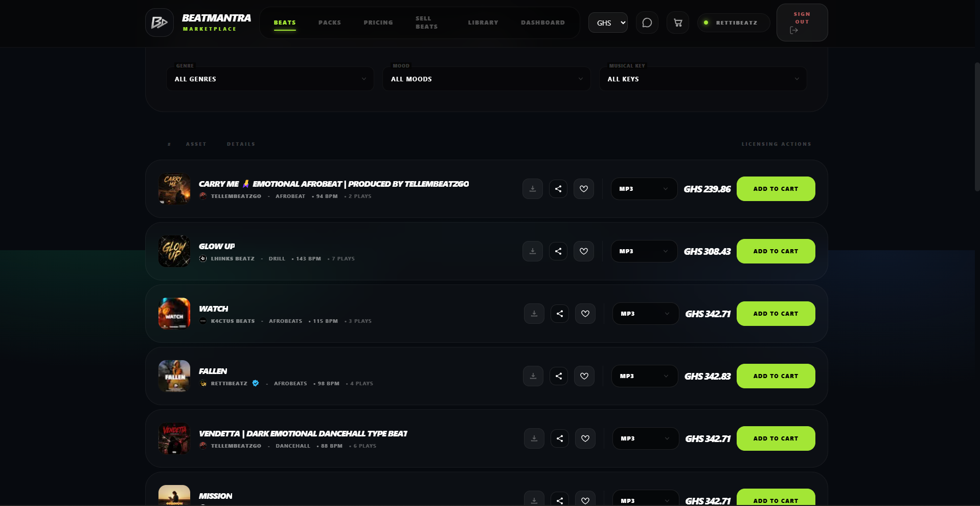
Task: Click the BeatMantra logo icon
Action: pyautogui.click(x=159, y=23)
